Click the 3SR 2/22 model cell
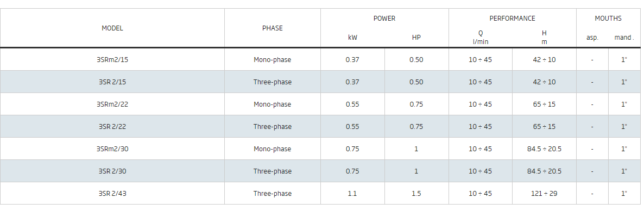The height and width of the screenshot is (210, 644). (112, 126)
